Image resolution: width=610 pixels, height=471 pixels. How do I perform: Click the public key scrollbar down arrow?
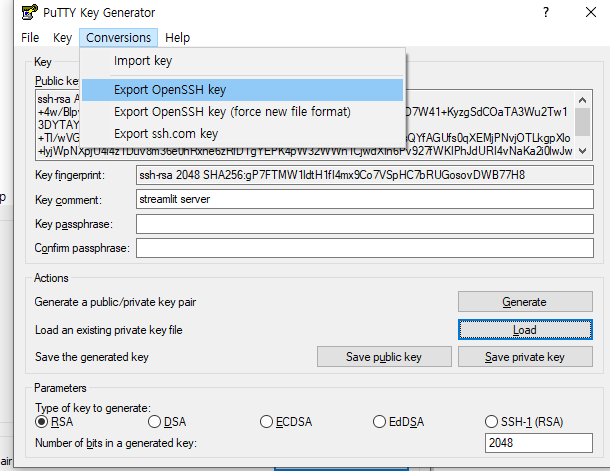[x=582, y=151]
